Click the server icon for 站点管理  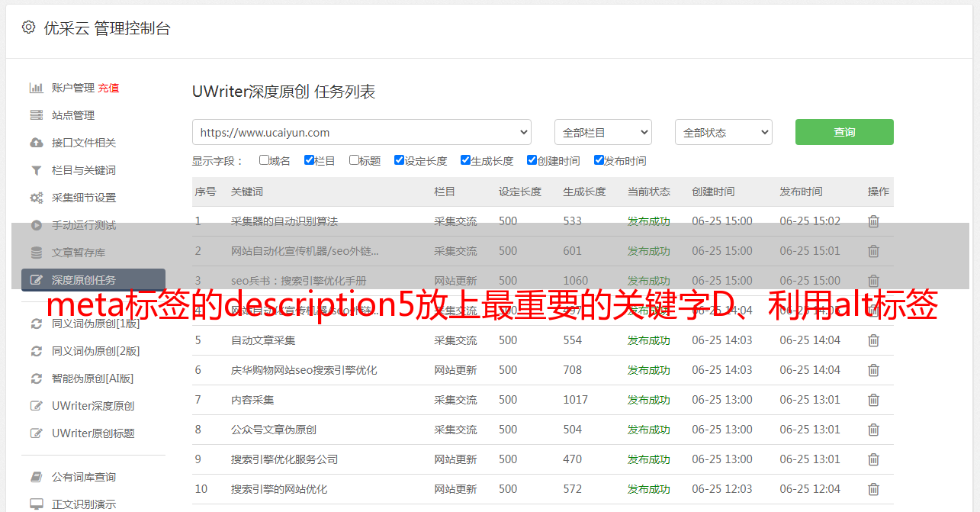click(36, 115)
